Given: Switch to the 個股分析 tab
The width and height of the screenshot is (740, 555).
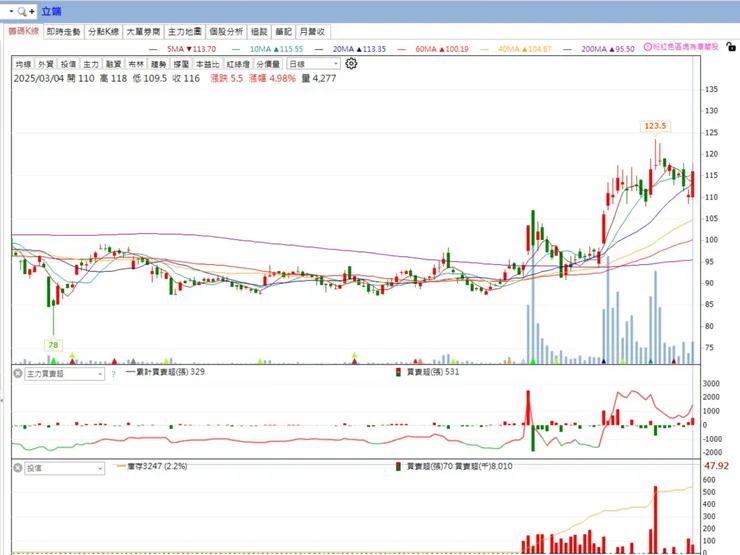Looking at the screenshot, I should 226,32.
